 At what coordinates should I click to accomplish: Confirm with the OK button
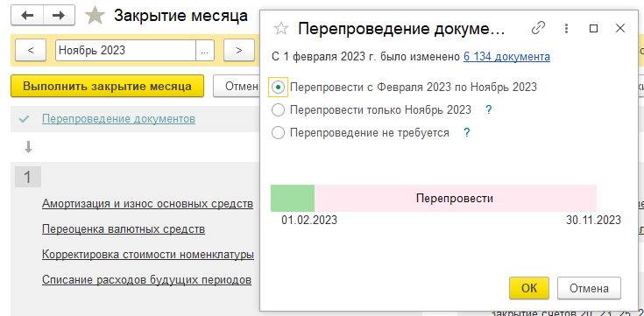pos(529,288)
